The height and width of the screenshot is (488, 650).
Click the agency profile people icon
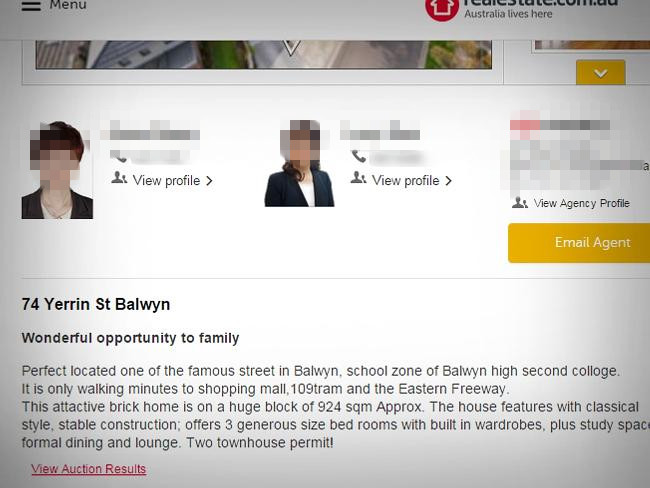(520, 202)
